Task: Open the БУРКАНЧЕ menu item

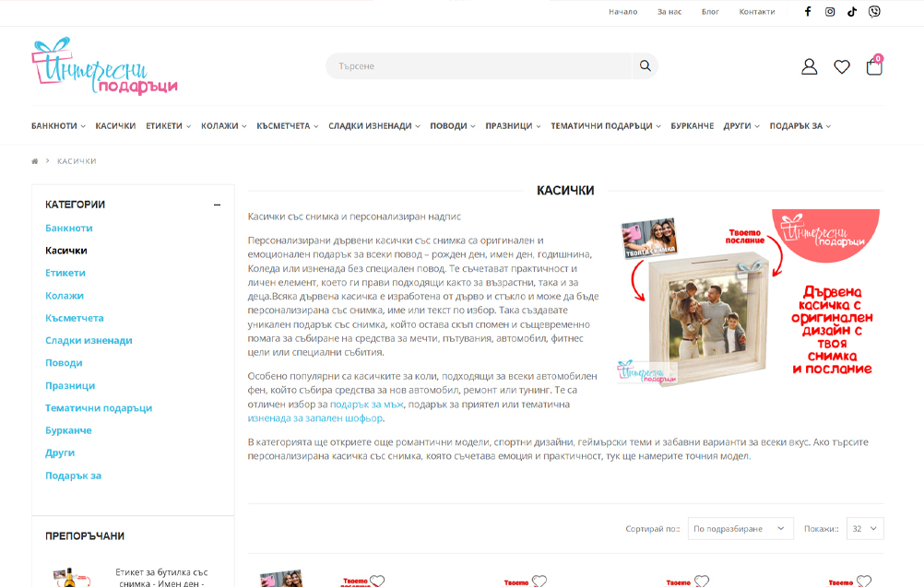Action: point(693,126)
